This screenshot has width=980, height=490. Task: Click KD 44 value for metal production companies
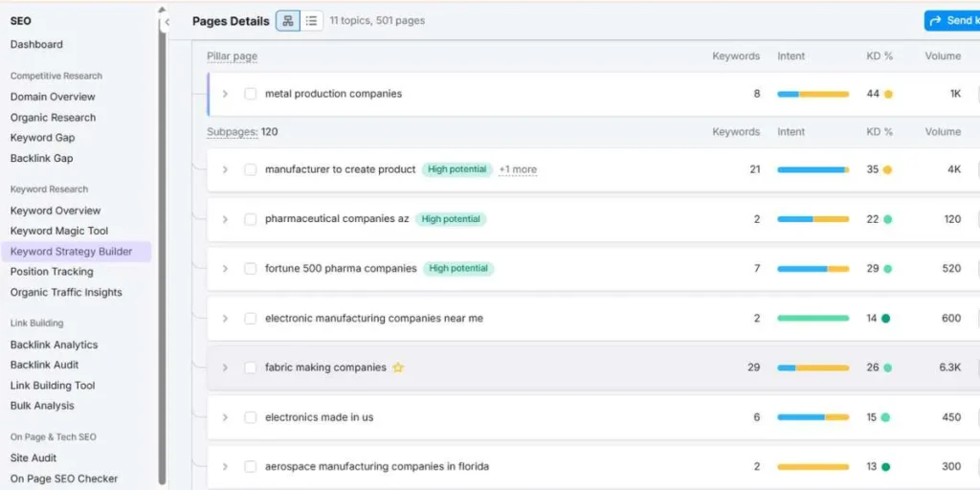[x=873, y=94]
